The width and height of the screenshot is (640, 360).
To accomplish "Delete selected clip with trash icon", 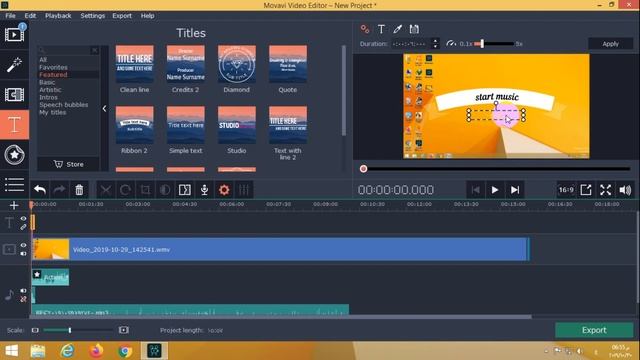I will pos(79,190).
